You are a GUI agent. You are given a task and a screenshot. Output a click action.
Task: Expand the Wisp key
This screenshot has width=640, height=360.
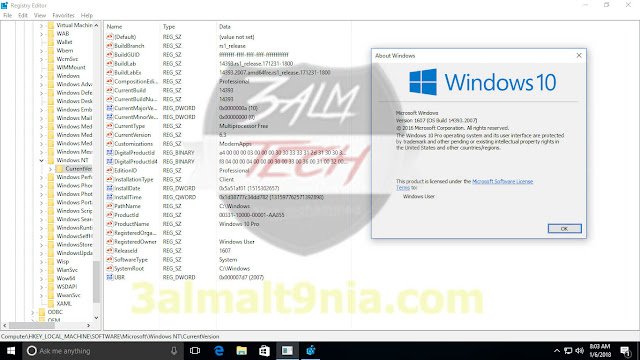[41, 262]
